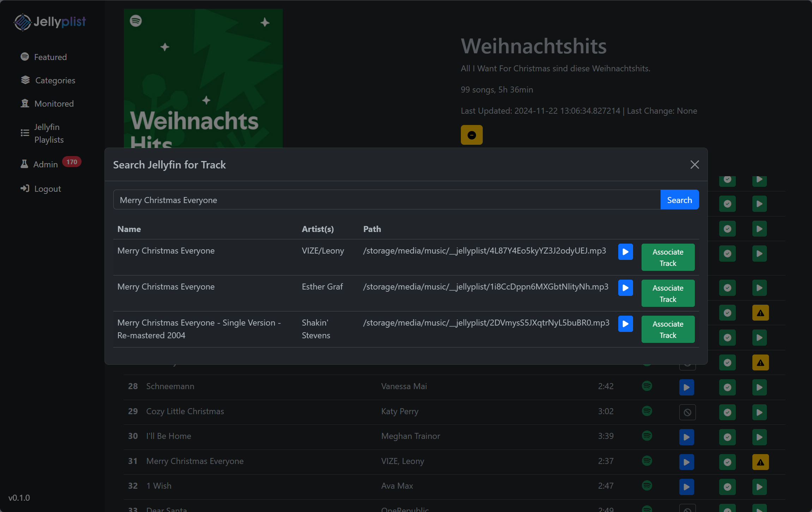Close the Search Jellyfin for Track dialog

coord(694,165)
